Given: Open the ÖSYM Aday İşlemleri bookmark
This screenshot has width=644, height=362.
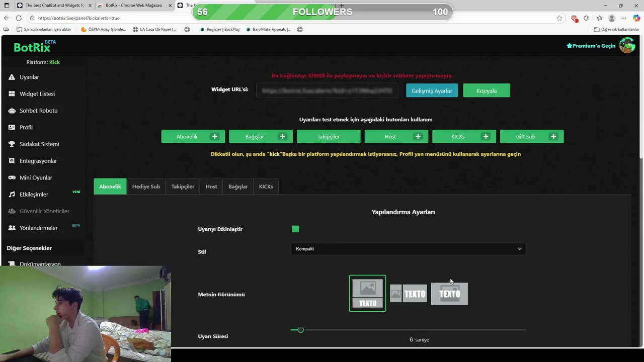Looking at the screenshot, I should (104, 30).
